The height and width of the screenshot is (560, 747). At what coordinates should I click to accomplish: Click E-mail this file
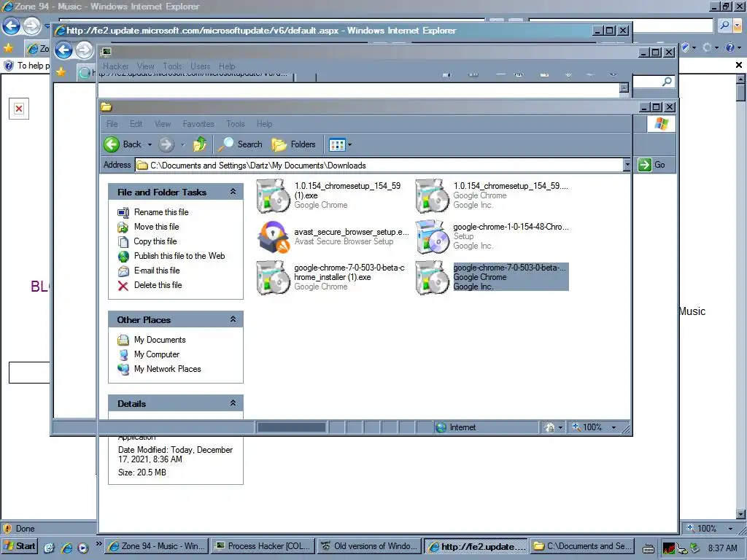157,271
